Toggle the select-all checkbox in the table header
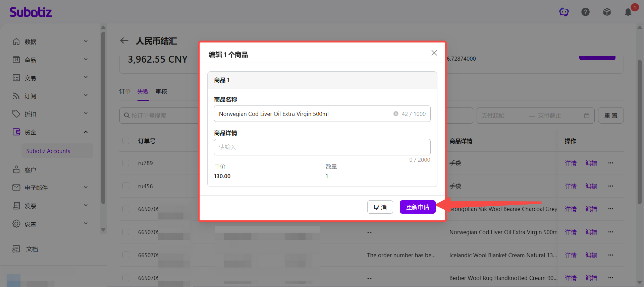This screenshot has height=287, width=644. [126, 141]
